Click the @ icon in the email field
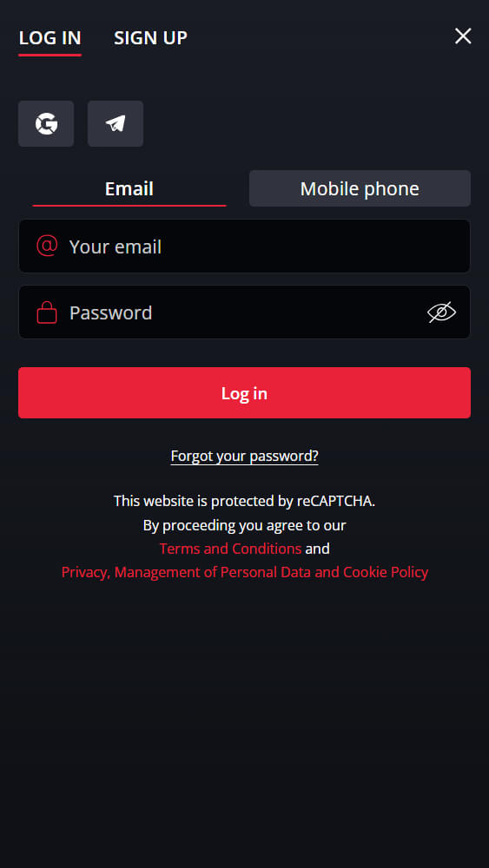This screenshot has width=489, height=868. pyautogui.click(x=47, y=246)
